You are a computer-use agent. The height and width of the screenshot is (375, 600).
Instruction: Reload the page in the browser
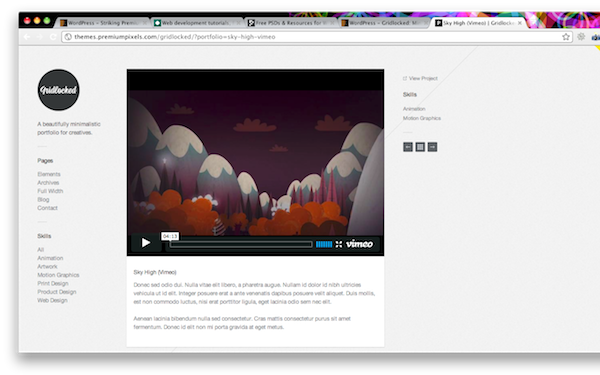[53, 37]
